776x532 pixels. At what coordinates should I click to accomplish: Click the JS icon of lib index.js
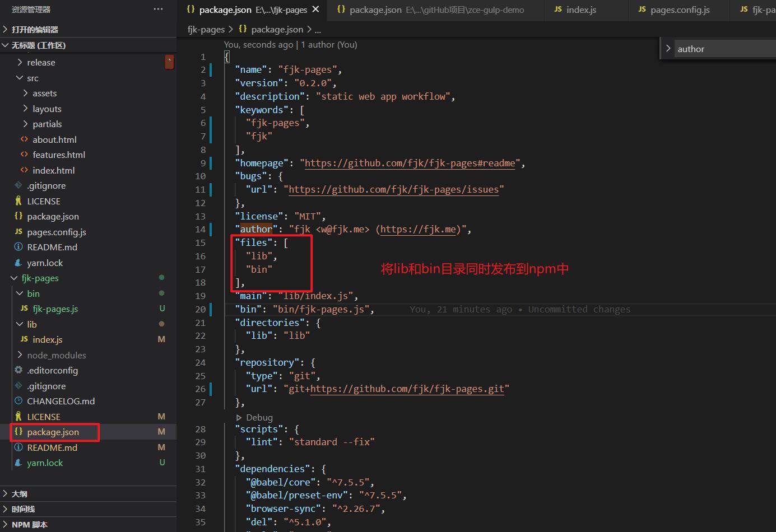(x=24, y=339)
